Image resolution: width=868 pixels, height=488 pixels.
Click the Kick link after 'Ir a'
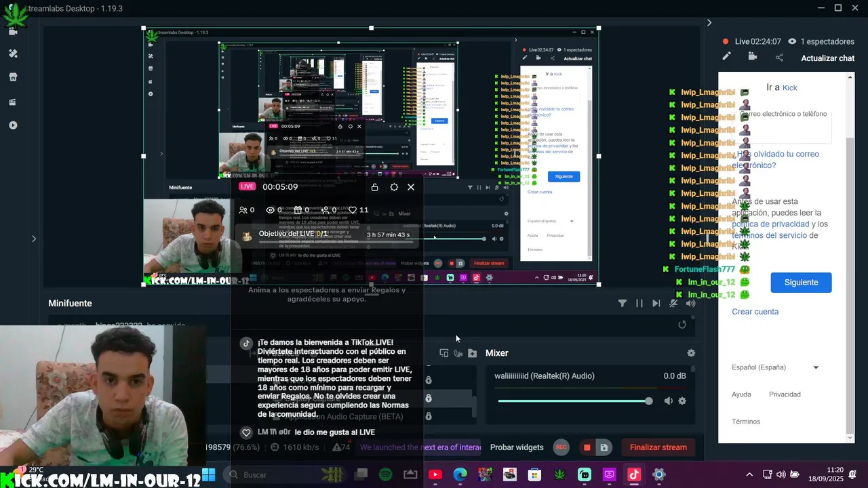coord(790,88)
